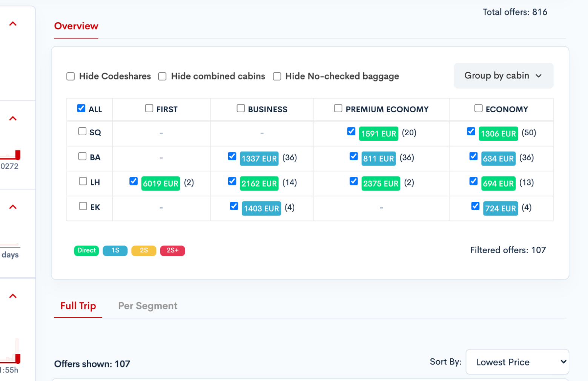Check the BUSINESS cabin column checkbox
This screenshot has width=588, height=381.
point(241,108)
